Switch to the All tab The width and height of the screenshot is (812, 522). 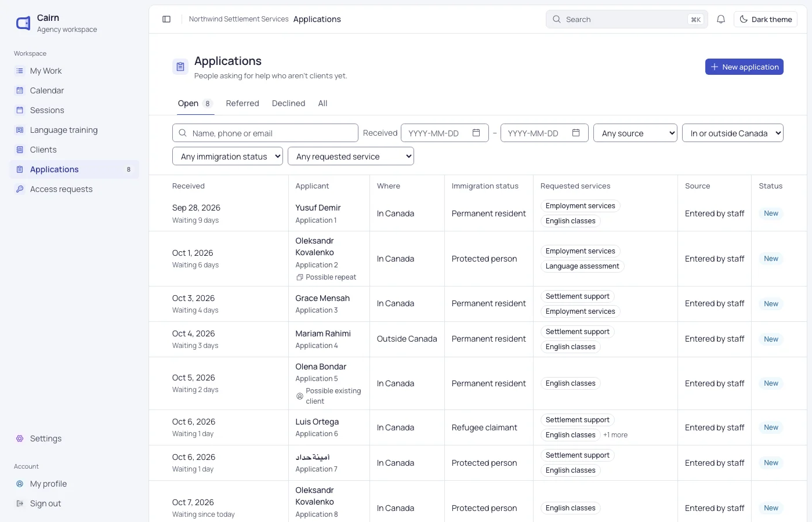322,103
